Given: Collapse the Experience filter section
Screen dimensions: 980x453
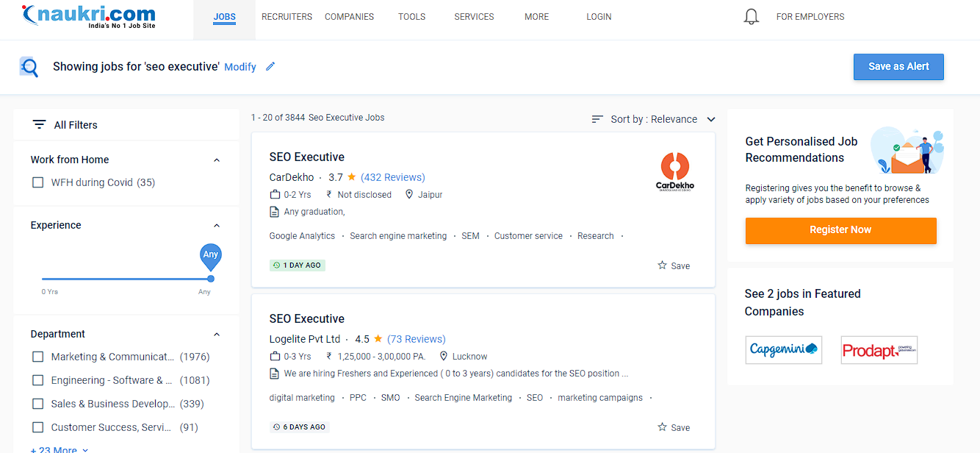Looking at the screenshot, I should pos(216,225).
